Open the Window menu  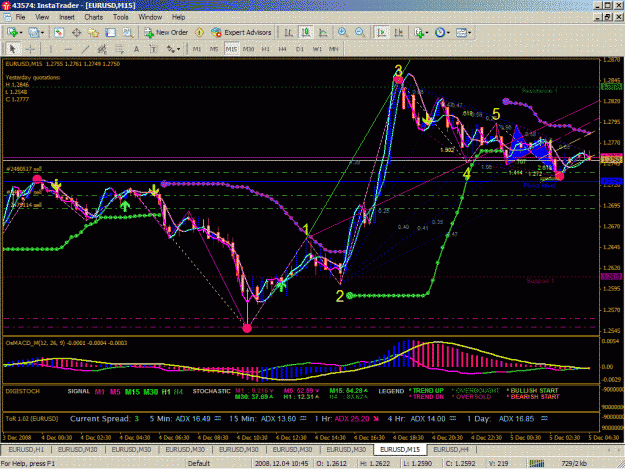(x=150, y=17)
